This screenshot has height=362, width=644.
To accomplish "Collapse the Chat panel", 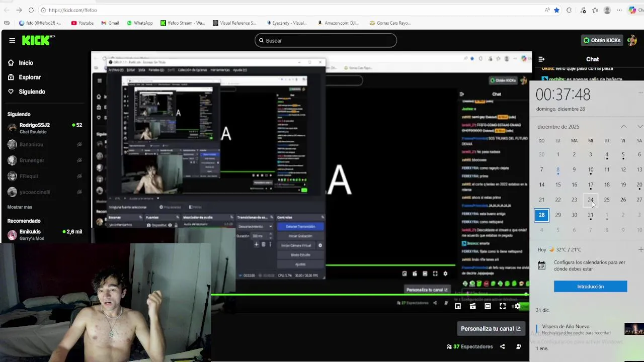I will coord(541,59).
